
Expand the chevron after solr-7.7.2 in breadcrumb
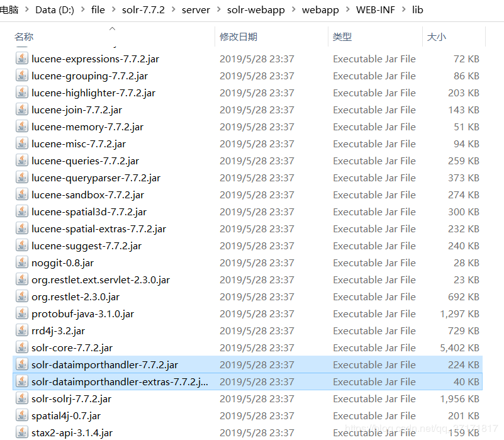174,9
